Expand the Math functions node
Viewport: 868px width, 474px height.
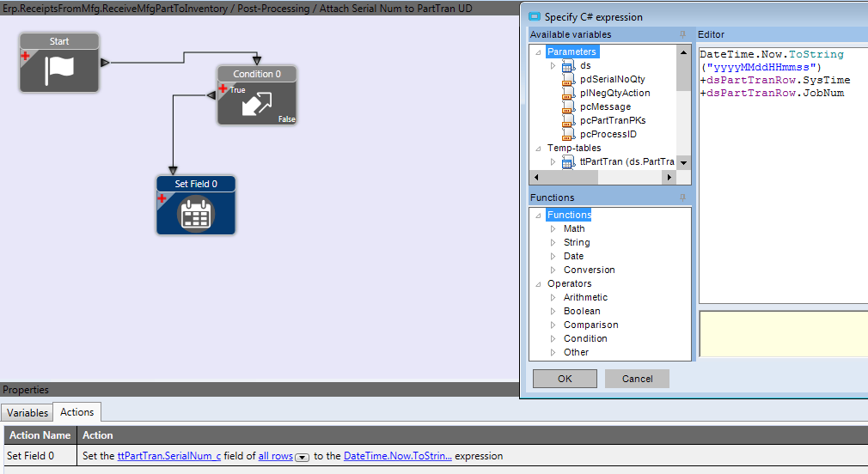(x=553, y=229)
